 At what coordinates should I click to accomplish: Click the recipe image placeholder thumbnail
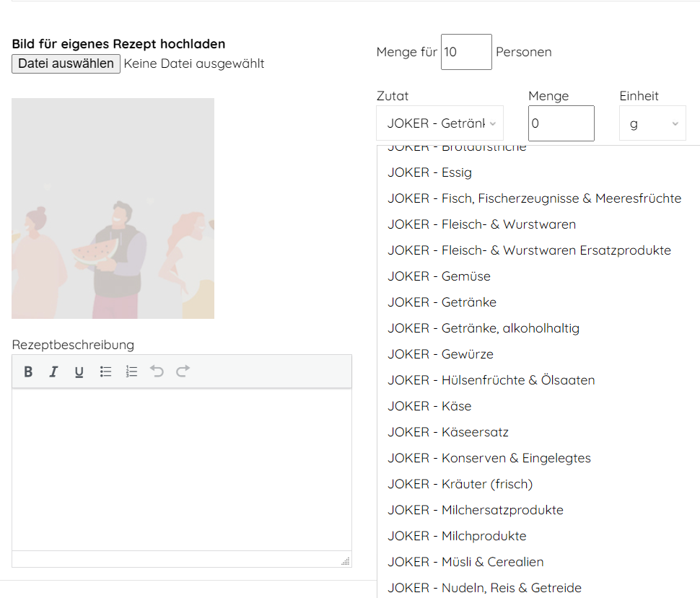pyautogui.click(x=113, y=208)
